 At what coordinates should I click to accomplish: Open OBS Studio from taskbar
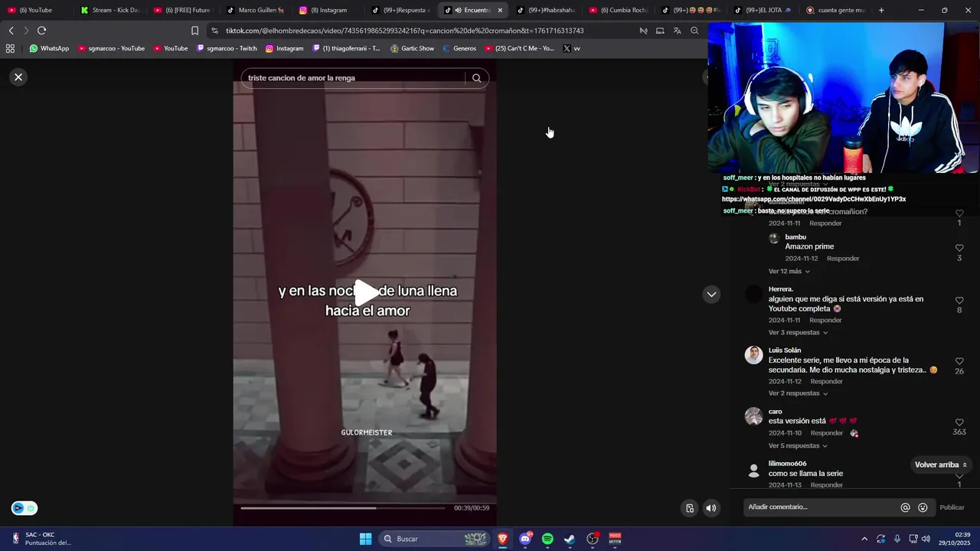tap(592, 539)
